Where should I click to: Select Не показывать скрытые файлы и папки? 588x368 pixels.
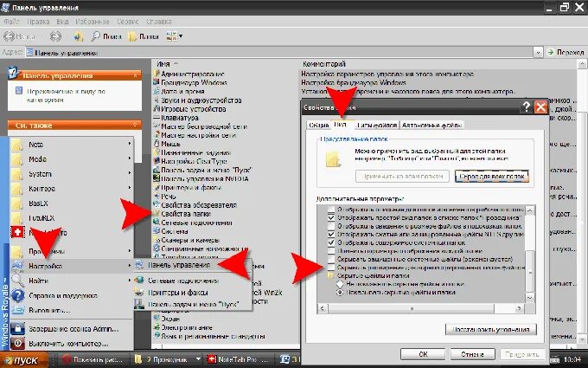340,284
